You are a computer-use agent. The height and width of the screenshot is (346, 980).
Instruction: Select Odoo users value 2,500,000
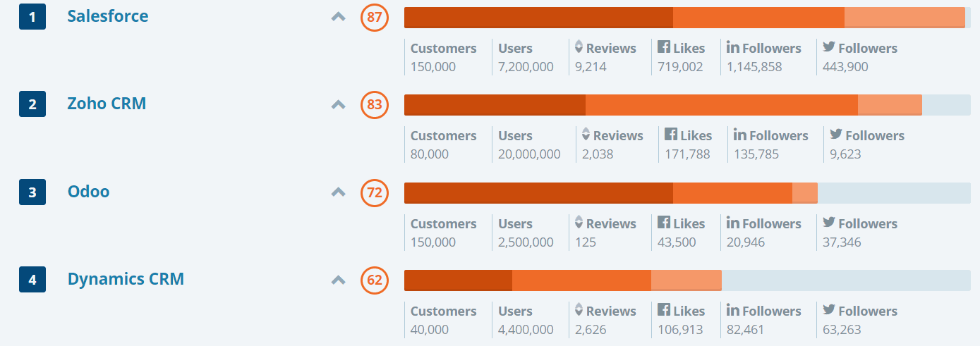[526, 242]
